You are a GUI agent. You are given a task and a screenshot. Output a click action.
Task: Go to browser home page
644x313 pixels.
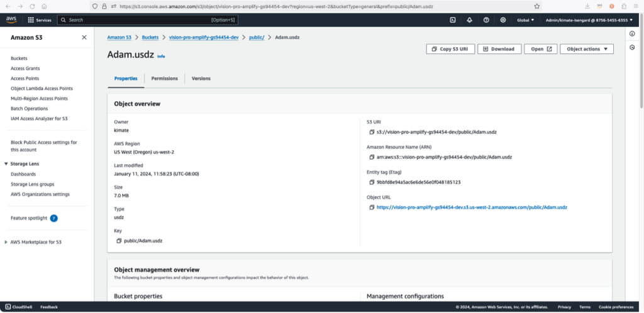click(x=44, y=6)
